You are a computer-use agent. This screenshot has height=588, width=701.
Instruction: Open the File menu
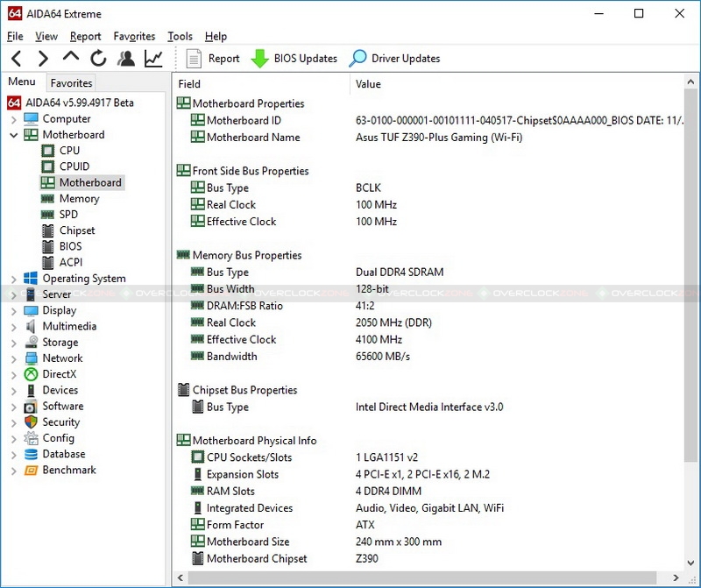pyautogui.click(x=15, y=36)
